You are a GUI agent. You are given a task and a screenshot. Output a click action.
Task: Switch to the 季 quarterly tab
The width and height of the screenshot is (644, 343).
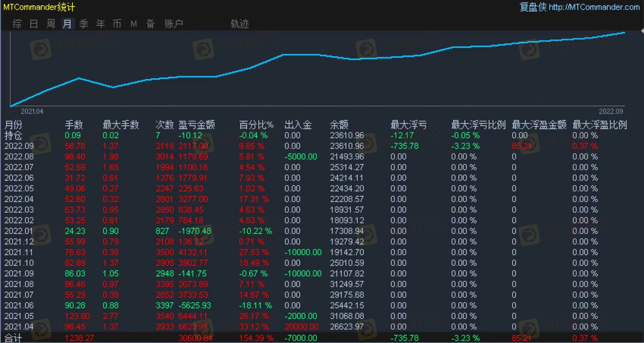[84, 24]
